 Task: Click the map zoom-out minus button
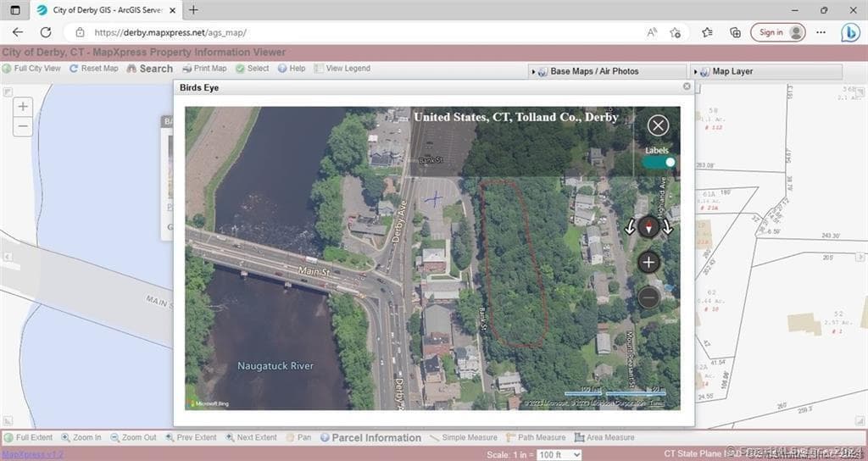[23, 127]
